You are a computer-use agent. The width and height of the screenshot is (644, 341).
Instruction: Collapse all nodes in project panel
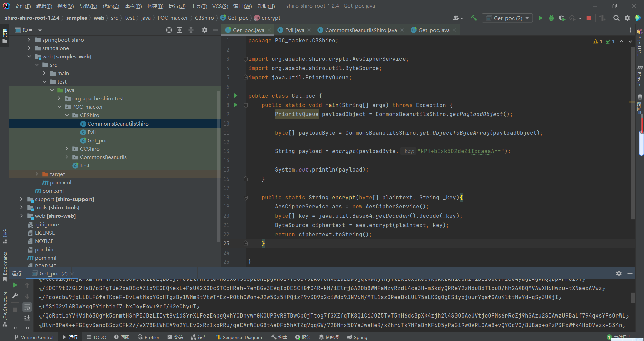[191, 30]
